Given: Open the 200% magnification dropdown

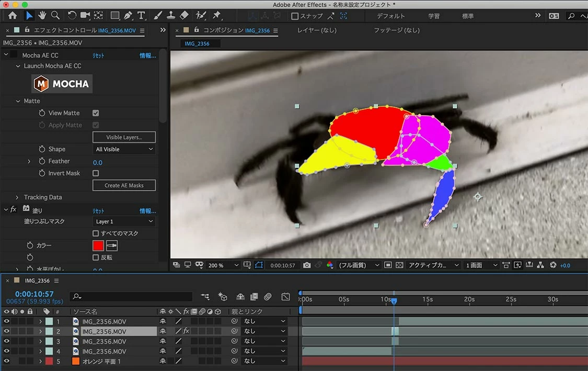Looking at the screenshot, I should pyautogui.click(x=223, y=265).
